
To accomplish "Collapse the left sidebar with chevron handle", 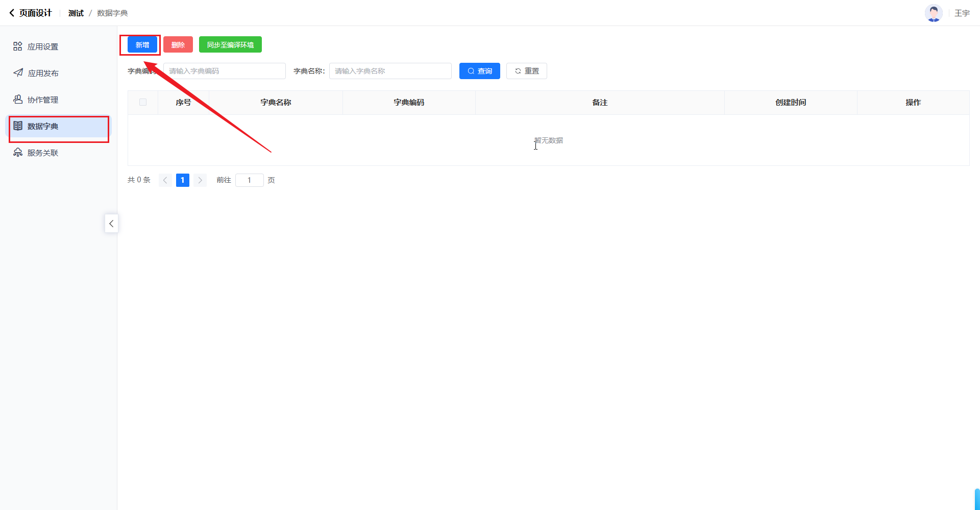I will coord(111,224).
